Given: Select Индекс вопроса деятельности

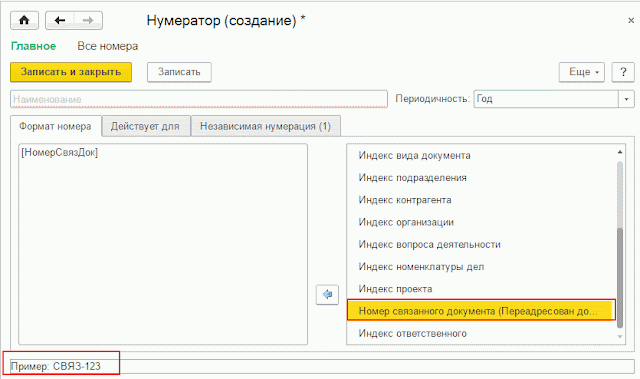Looking at the screenshot, I should click(429, 244).
